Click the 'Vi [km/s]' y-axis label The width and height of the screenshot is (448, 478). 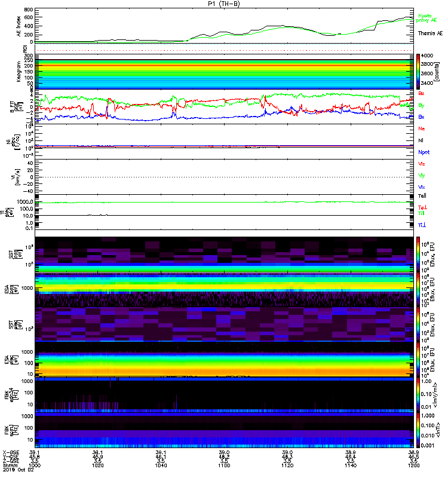pyautogui.click(x=16, y=177)
